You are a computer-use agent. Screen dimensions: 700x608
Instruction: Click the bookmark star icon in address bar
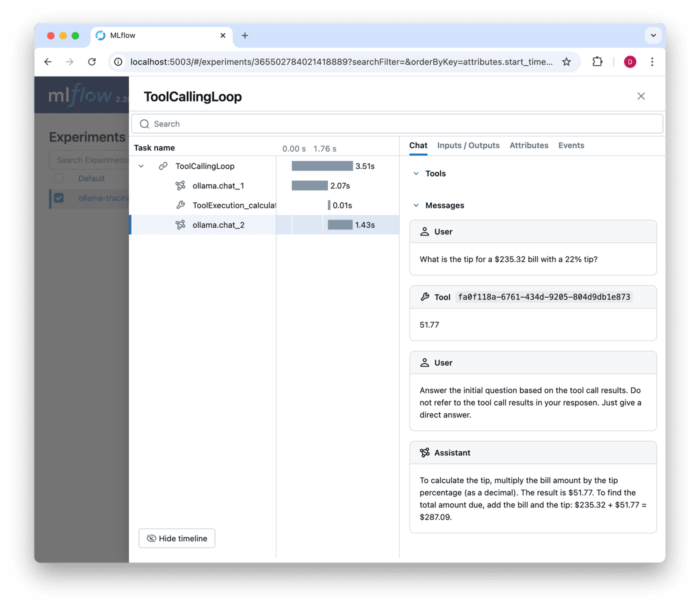[x=566, y=62]
